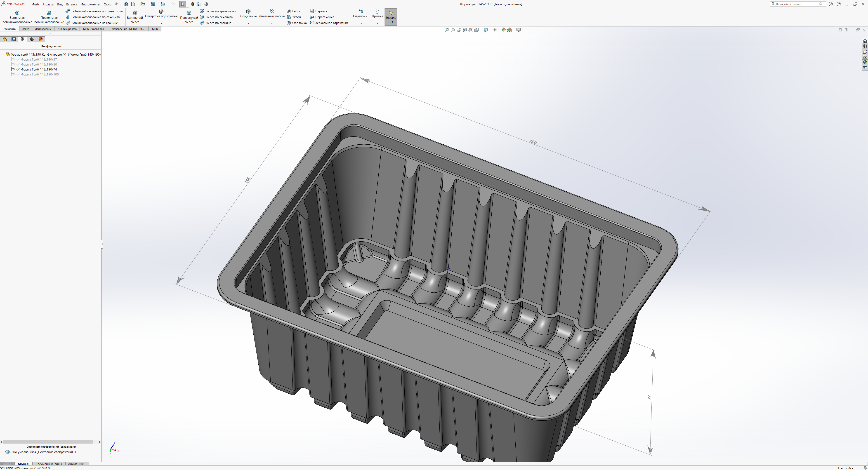Select configuration Форма Гриб 145x190x100
The image size is (868, 470).
tap(40, 75)
